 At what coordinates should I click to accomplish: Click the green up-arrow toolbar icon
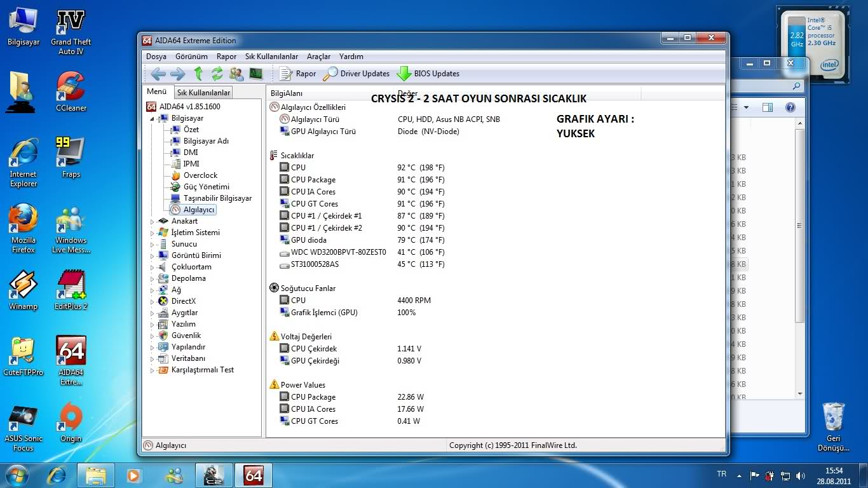(198, 74)
